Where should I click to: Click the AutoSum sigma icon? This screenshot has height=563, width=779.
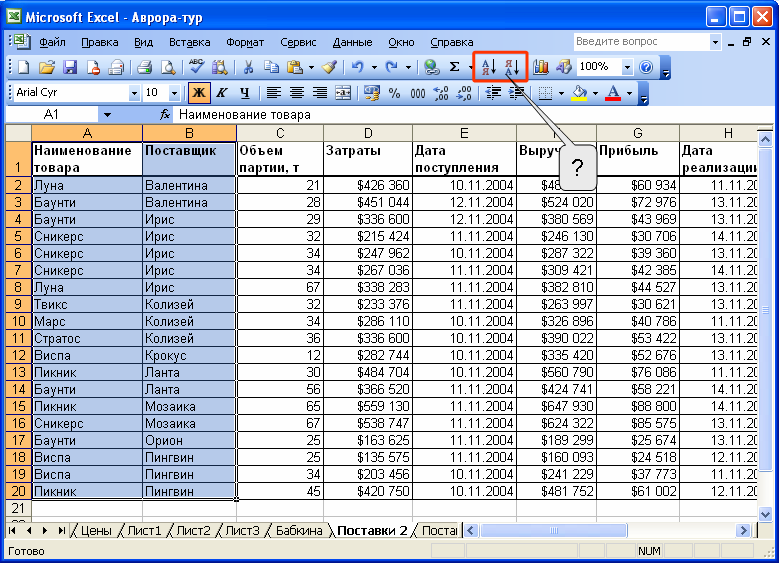point(454,67)
